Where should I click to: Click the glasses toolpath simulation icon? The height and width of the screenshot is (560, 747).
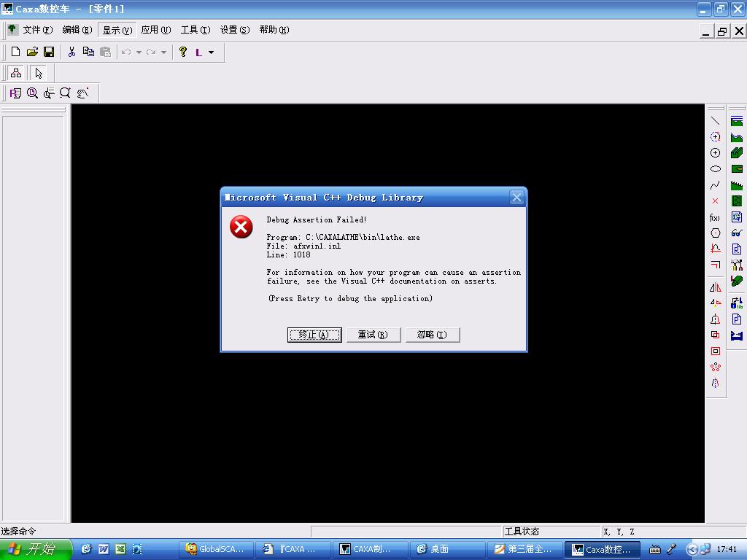click(737, 233)
